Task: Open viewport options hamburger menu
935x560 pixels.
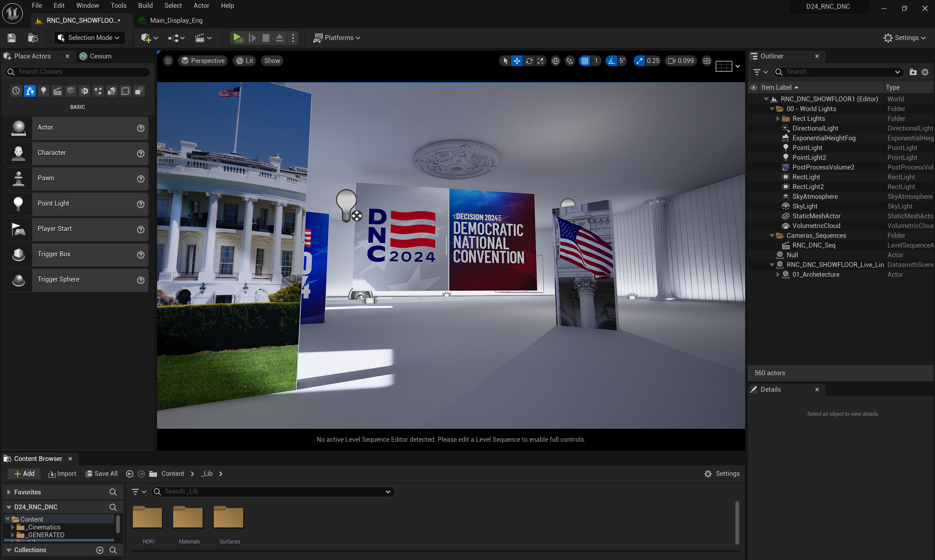Action: tap(168, 61)
